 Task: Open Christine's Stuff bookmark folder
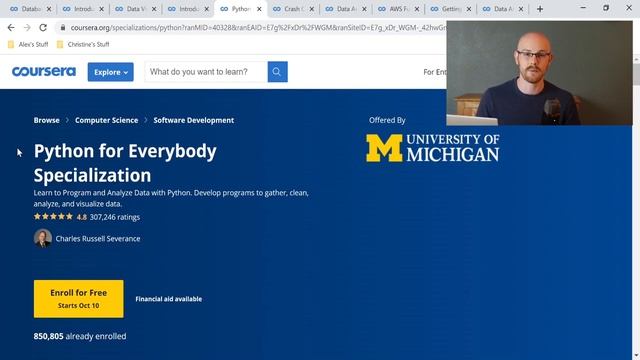click(x=83, y=44)
